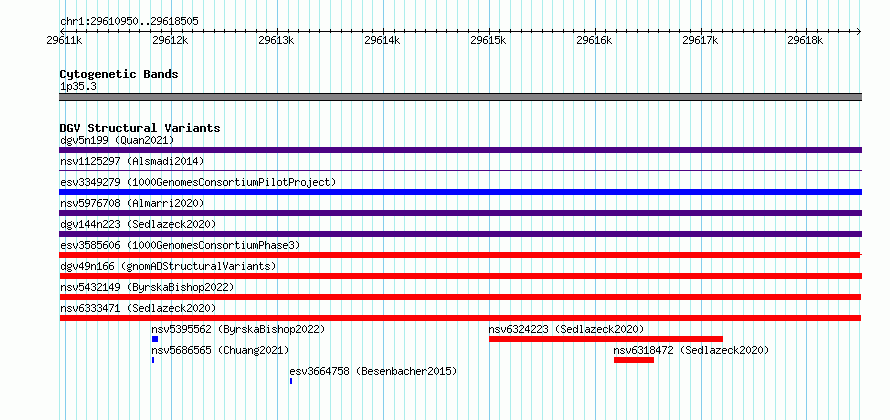Image resolution: width=890 pixels, height=420 pixels.
Task: Click the dgv49n166 (gnomADStructuralVariants) label
Action: click(x=168, y=266)
